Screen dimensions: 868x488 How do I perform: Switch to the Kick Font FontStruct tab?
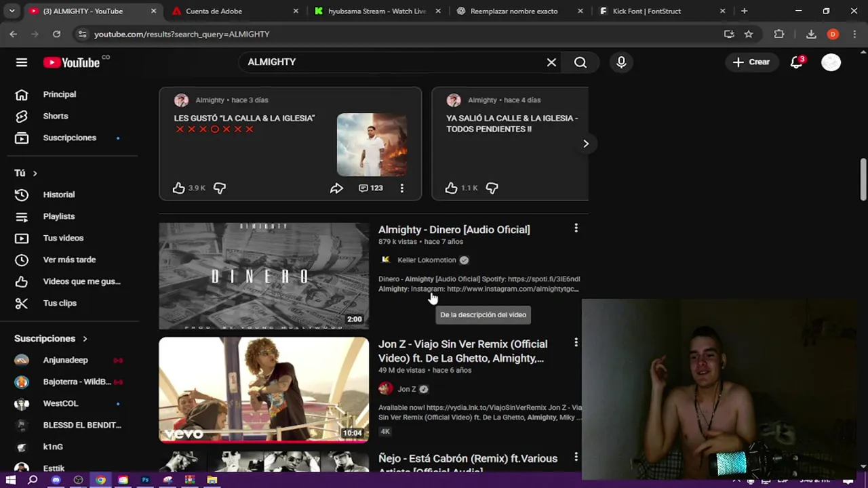pyautogui.click(x=662, y=11)
